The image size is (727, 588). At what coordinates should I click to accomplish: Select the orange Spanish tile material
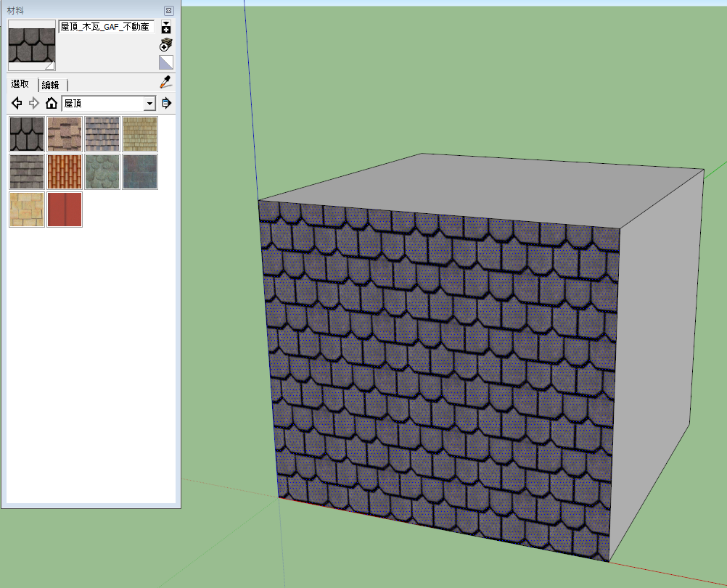point(65,172)
